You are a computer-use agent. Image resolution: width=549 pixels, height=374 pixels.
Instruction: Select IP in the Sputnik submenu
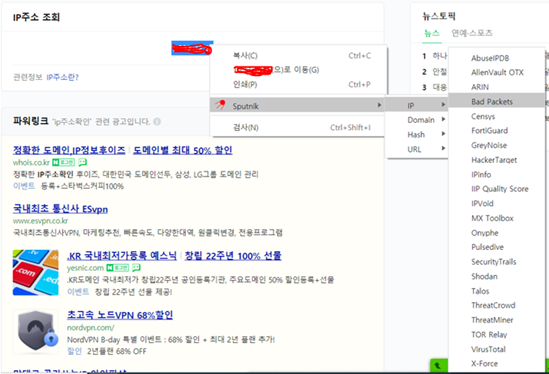[416, 105]
